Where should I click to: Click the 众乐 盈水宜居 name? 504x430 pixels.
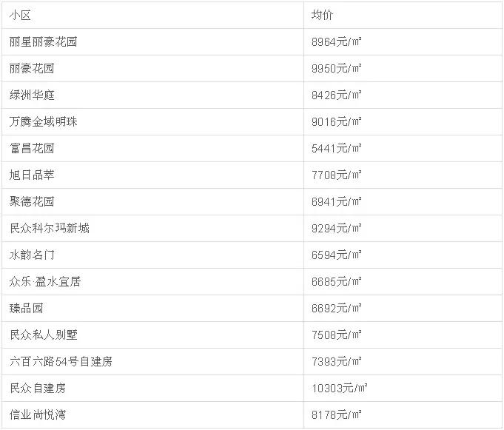44,282
